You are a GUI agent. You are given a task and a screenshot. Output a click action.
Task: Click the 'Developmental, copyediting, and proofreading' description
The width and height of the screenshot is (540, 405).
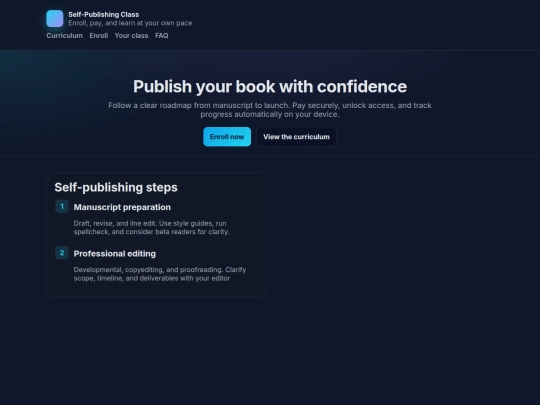(x=160, y=274)
